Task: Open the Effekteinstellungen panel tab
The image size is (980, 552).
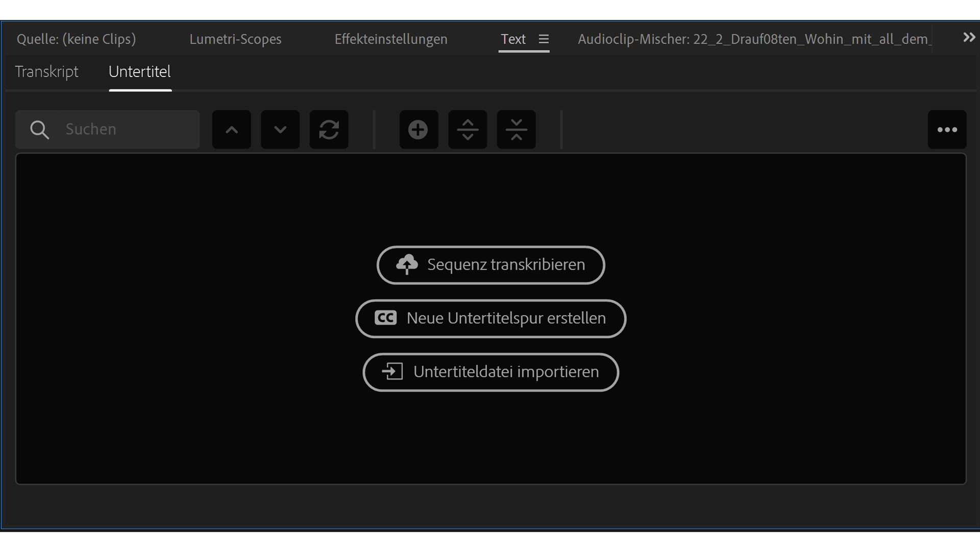Action: coord(391,39)
